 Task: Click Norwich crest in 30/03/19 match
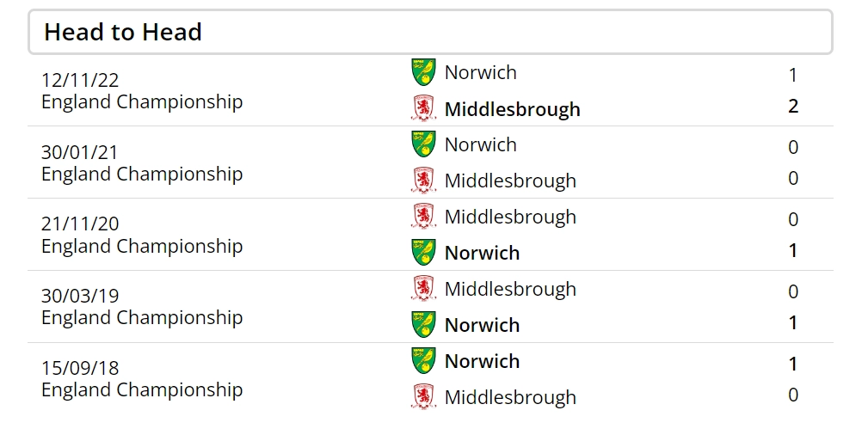423,325
